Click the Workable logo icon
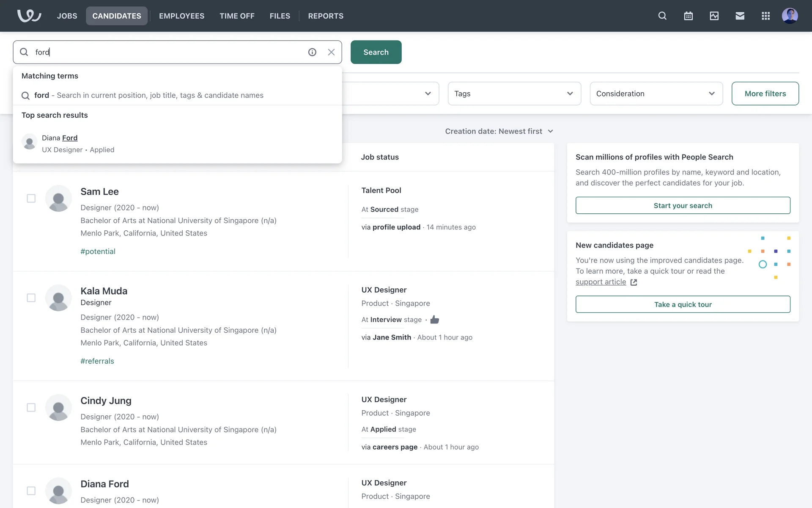812x508 pixels. [x=29, y=16]
